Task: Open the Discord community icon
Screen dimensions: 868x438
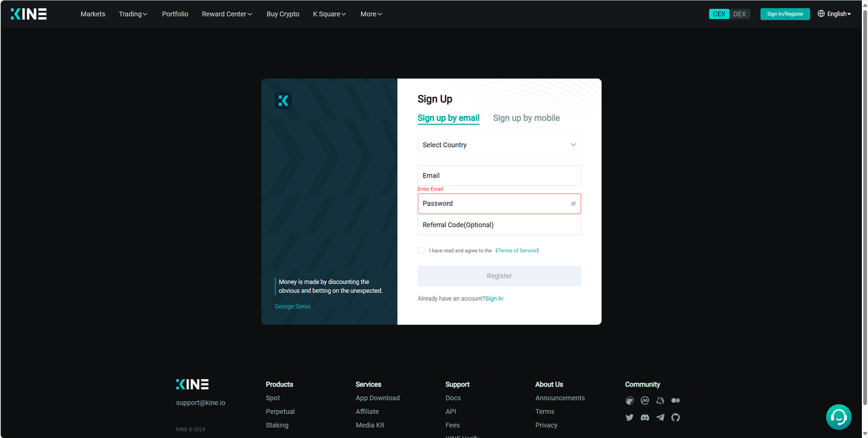Action: 645,418
